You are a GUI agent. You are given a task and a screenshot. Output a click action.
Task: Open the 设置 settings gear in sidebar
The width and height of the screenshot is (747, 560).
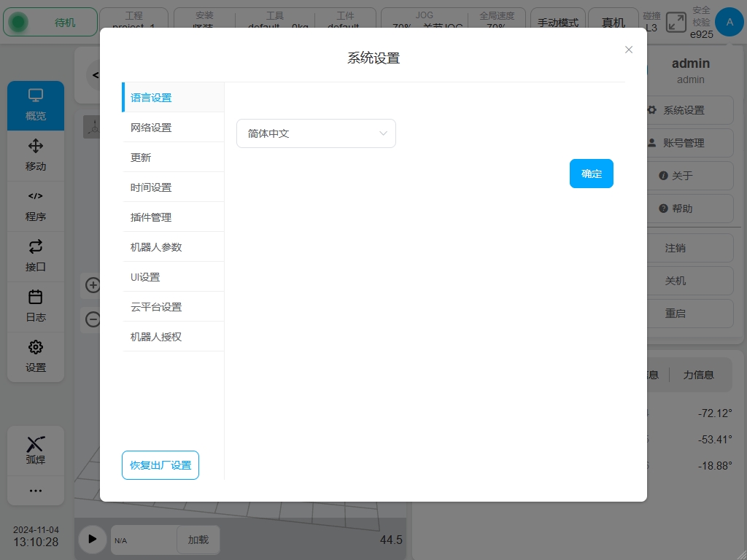36,347
